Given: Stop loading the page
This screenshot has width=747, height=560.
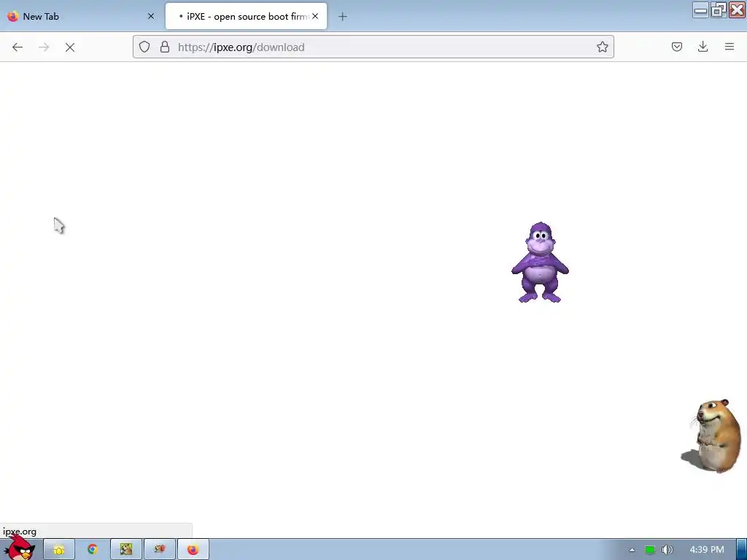Looking at the screenshot, I should pos(70,47).
